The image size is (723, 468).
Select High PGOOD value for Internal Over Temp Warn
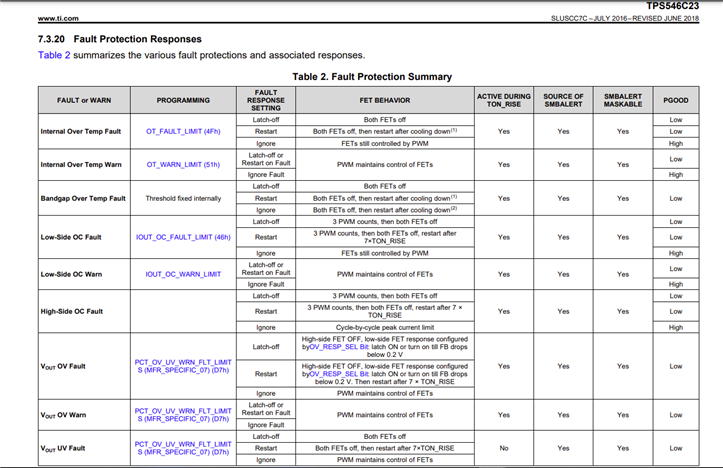point(676,175)
